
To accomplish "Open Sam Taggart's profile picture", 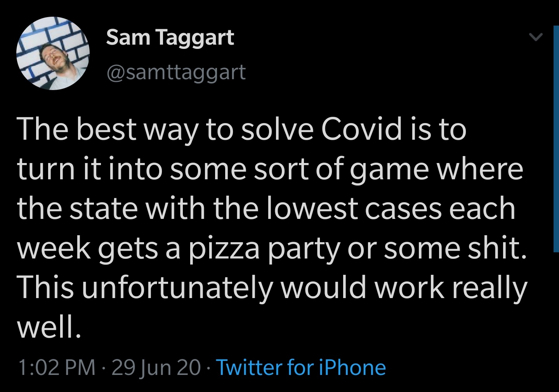I will coord(53,54).
